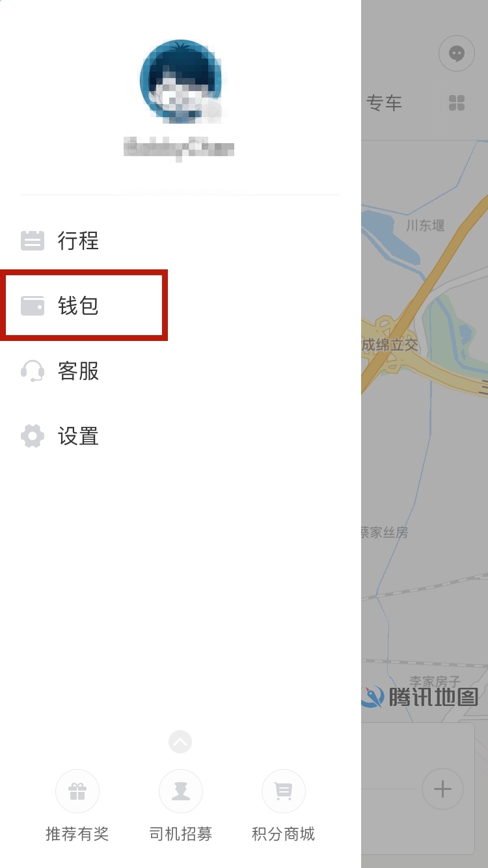
Task: Open 司机招募 driver recruitment label
Action: point(181,834)
